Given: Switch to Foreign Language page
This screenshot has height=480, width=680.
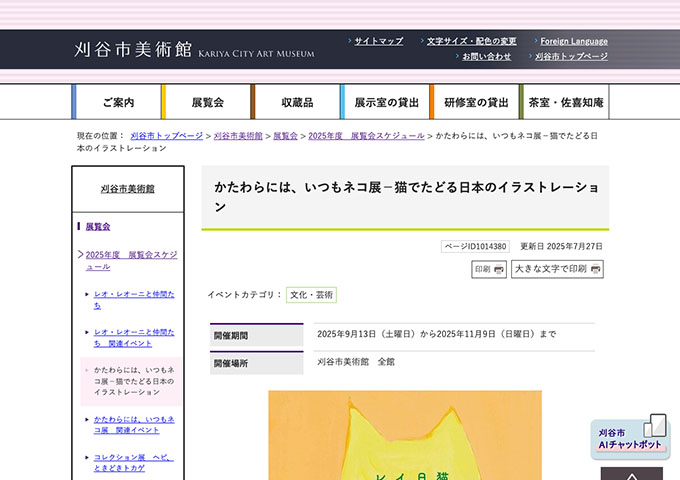Looking at the screenshot, I should click(x=573, y=41).
